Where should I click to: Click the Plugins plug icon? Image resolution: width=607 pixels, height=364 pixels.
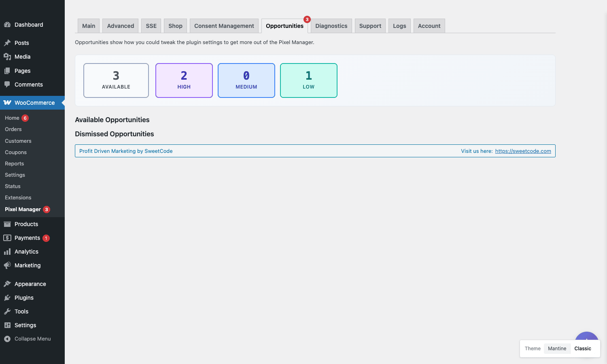pos(7,298)
